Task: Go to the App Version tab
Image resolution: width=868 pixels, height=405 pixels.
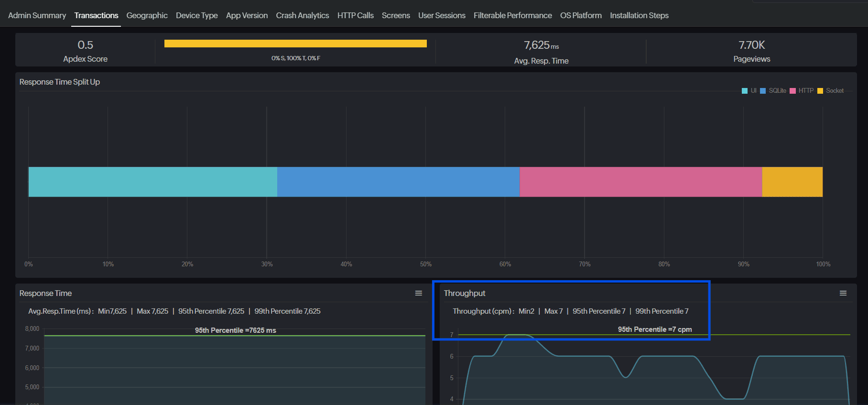Action: tap(247, 15)
